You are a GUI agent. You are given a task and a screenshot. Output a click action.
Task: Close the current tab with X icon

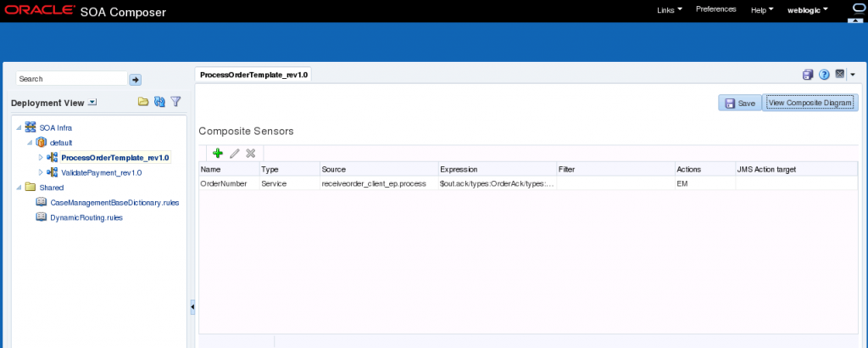point(840,74)
